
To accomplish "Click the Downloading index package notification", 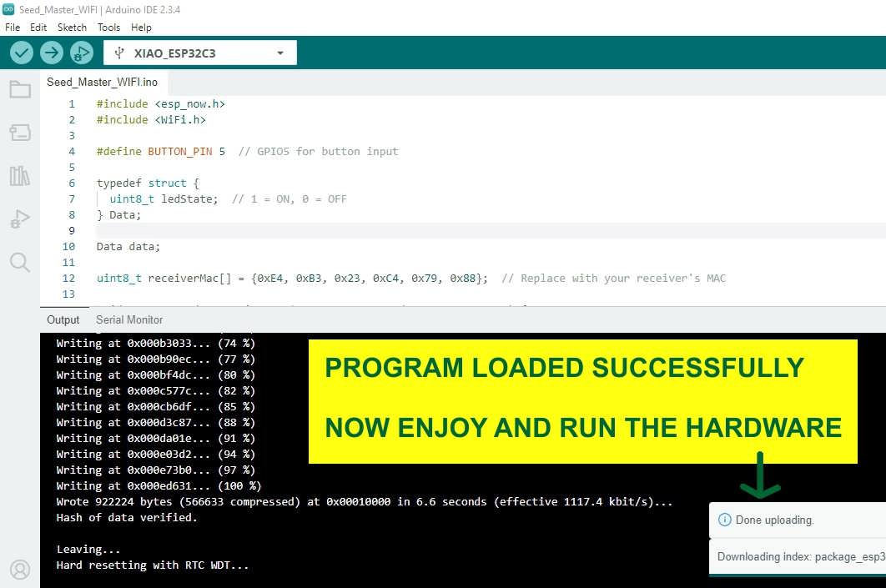I will tap(798, 556).
